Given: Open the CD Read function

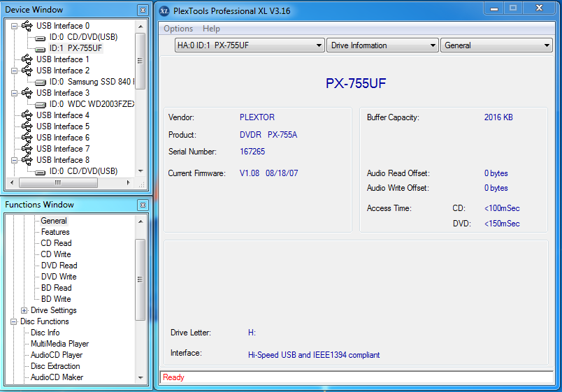Looking at the screenshot, I should click(56, 243).
